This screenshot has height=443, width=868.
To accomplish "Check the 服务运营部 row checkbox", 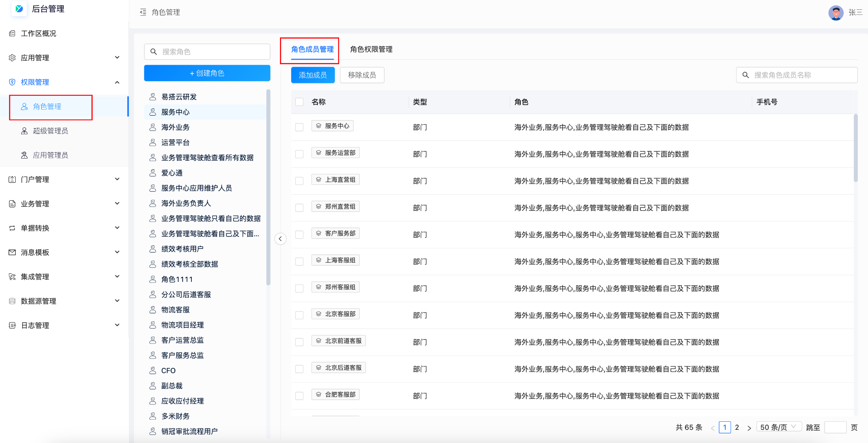I will pos(300,154).
